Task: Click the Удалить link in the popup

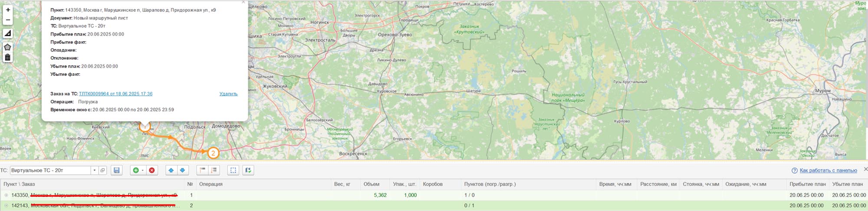Action: [x=228, y=94]
